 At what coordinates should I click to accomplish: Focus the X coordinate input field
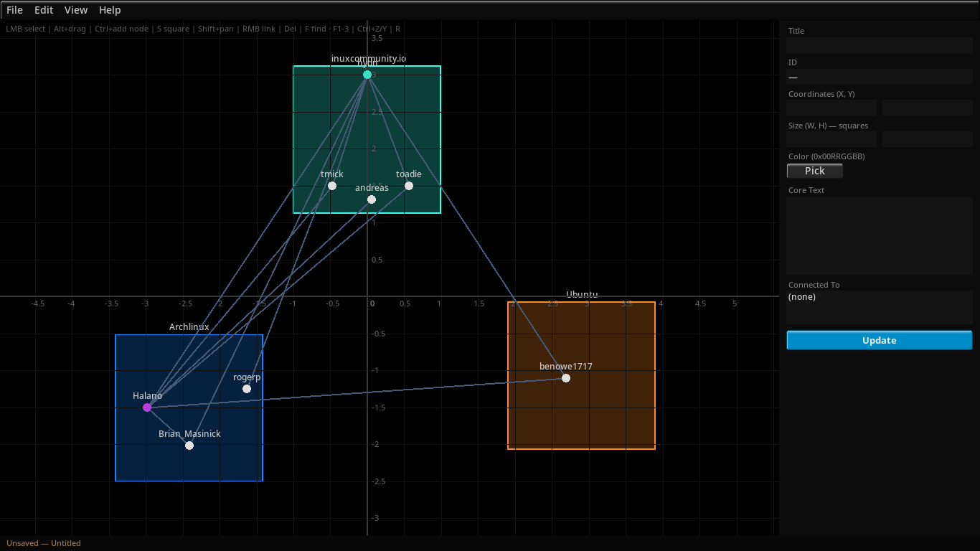(831, 108)
